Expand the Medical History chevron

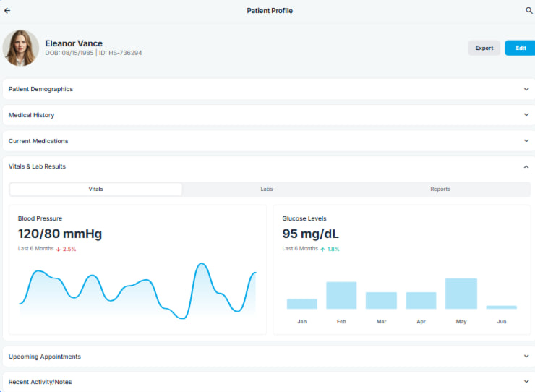(526, 115)
